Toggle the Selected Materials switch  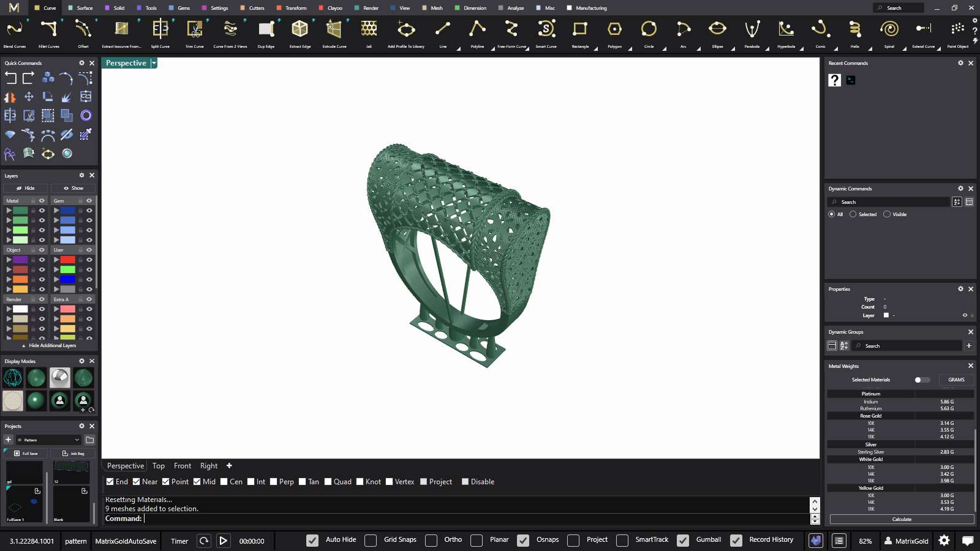click(x=922, y=380)
